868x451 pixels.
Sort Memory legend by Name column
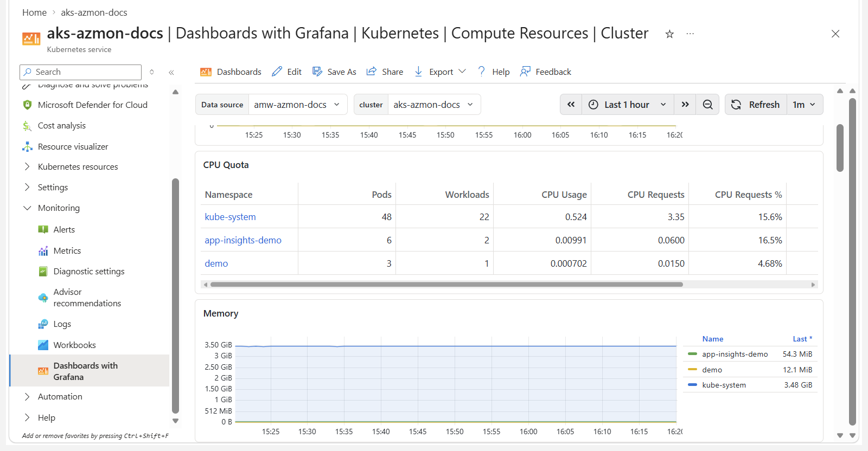point(712,339)
